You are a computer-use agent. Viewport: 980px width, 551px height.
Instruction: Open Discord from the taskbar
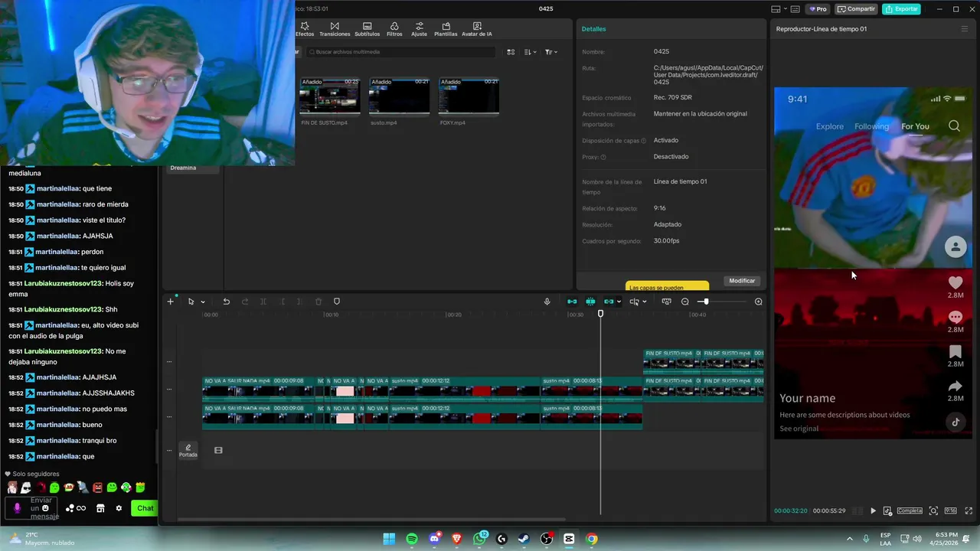pyautogui.click(x=435, y=539)
